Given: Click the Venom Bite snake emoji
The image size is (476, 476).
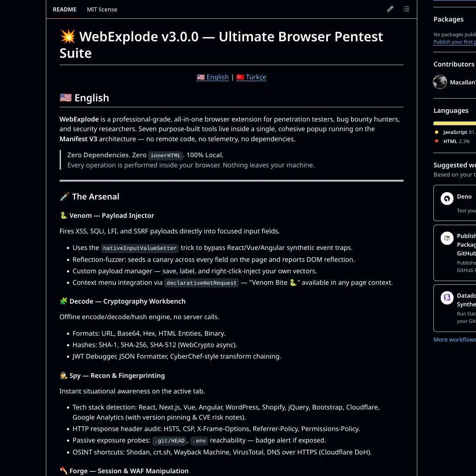Looking at the screenshot, I should [x=293, y=282].
